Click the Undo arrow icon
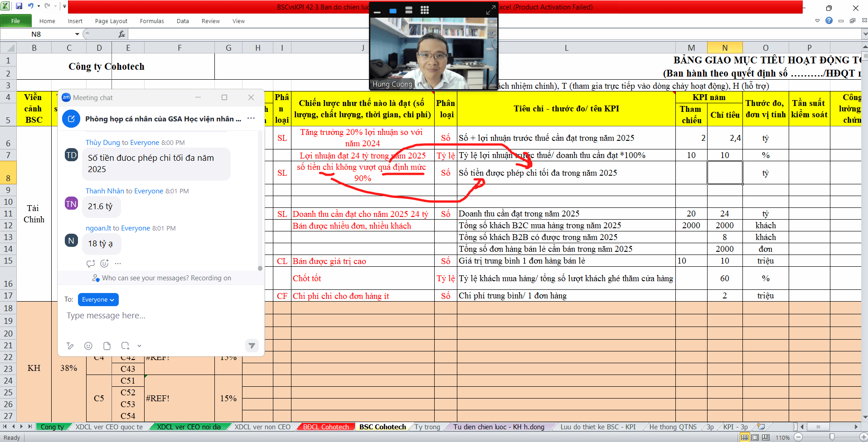Viewport: 868px width, 442px height. [30, 6]
